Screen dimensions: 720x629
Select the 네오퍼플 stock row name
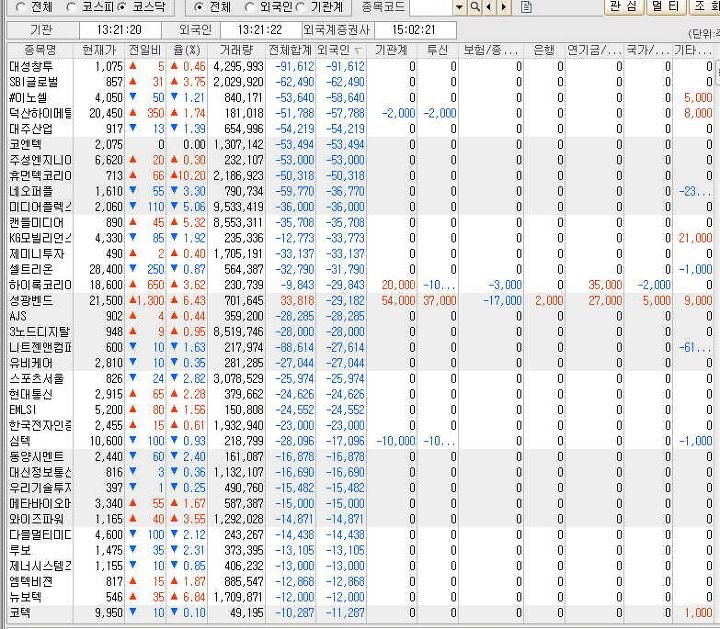click(x=31, y=191)
